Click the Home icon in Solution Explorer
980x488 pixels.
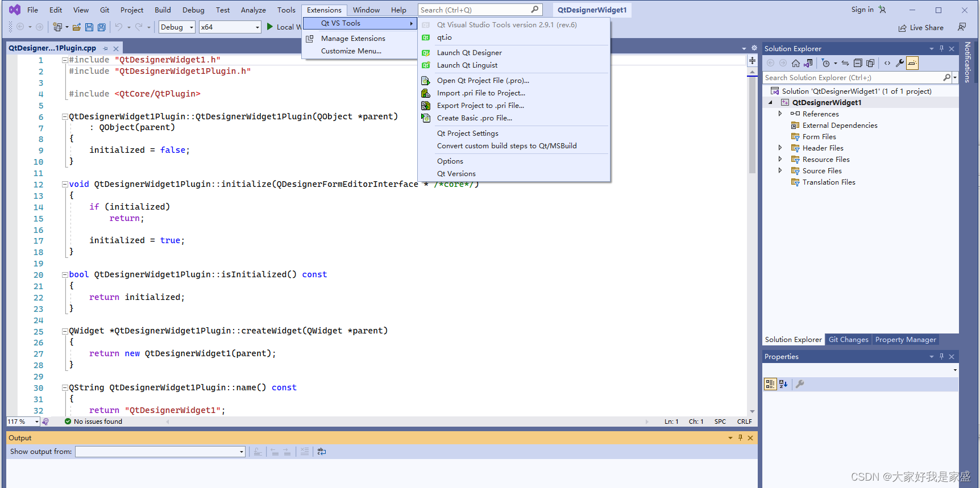click(x=796, y=63)
